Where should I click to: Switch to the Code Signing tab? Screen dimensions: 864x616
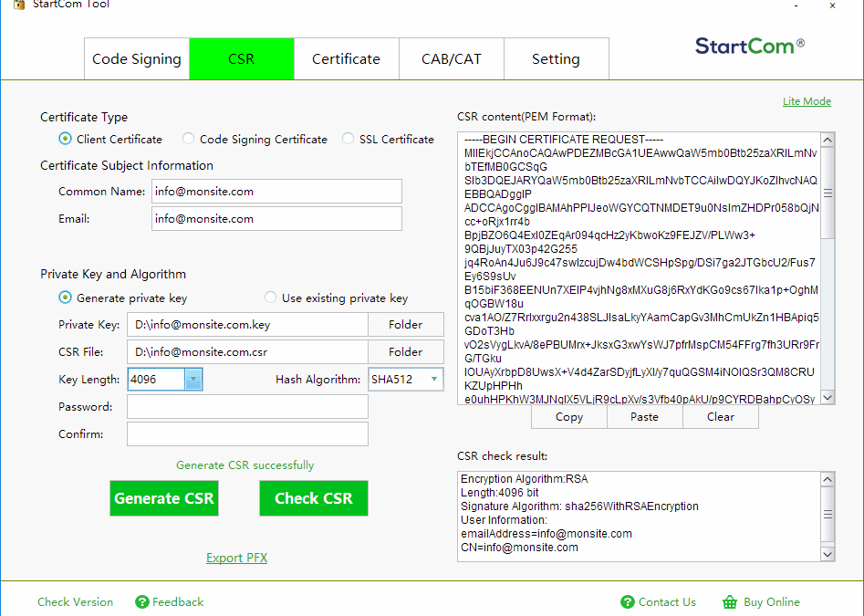pos(137,59)
